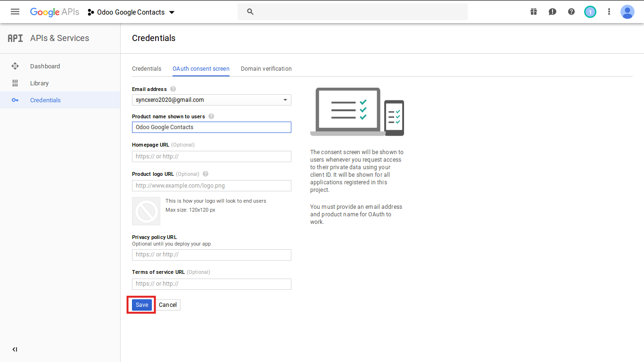Open Dashboard in the sidebar
Screen dimensions: 644x362
point(45,66)
